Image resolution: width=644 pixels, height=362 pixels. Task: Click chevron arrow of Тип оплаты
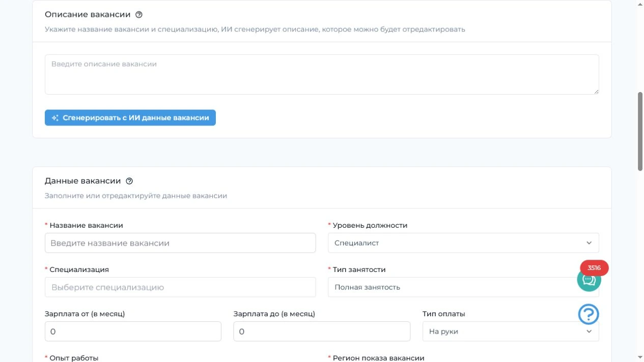pos(589,331)
